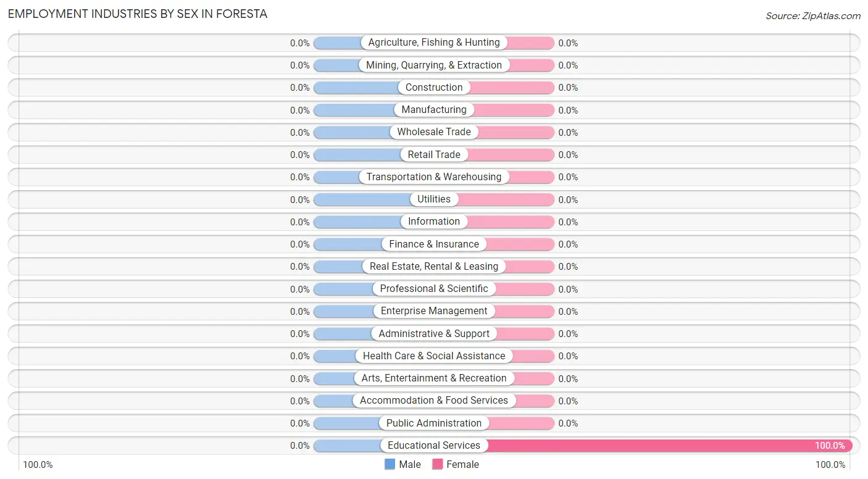Click the Female pink legend swatch
This screenshot has height=479, width=868.
[x=438, y=464]
